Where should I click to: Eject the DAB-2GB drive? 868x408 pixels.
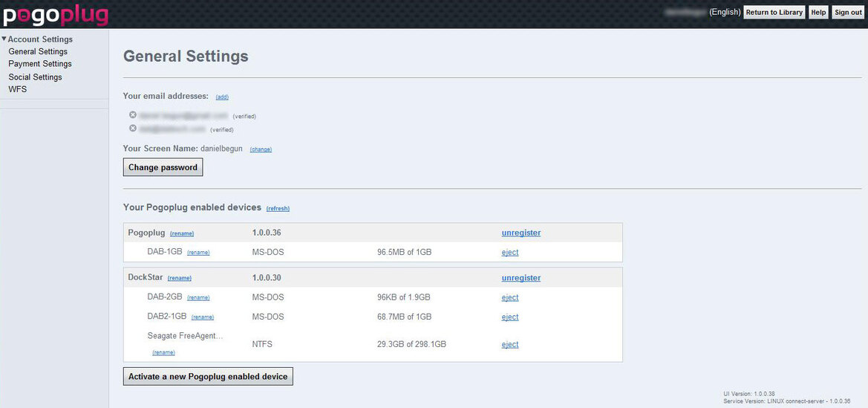tap(510, 298)
